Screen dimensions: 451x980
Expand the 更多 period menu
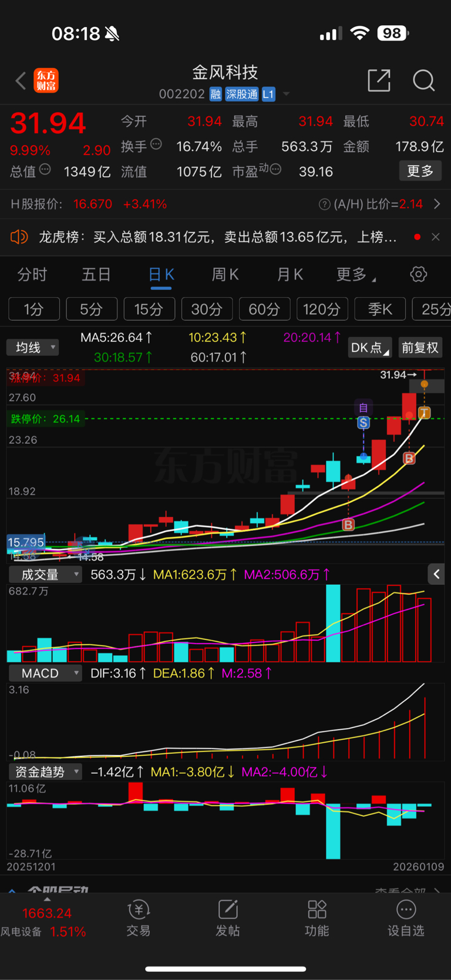[x=356, y=274]
